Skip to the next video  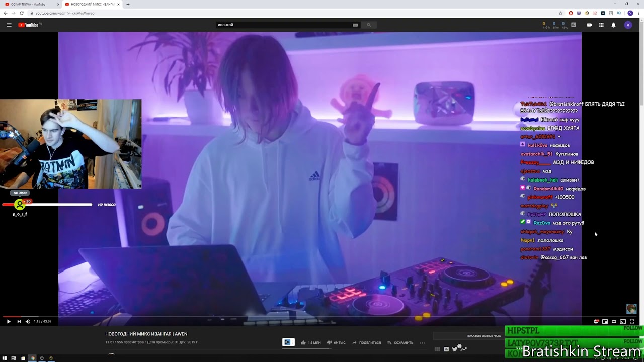pyautogui.click(x=19, y=321)
